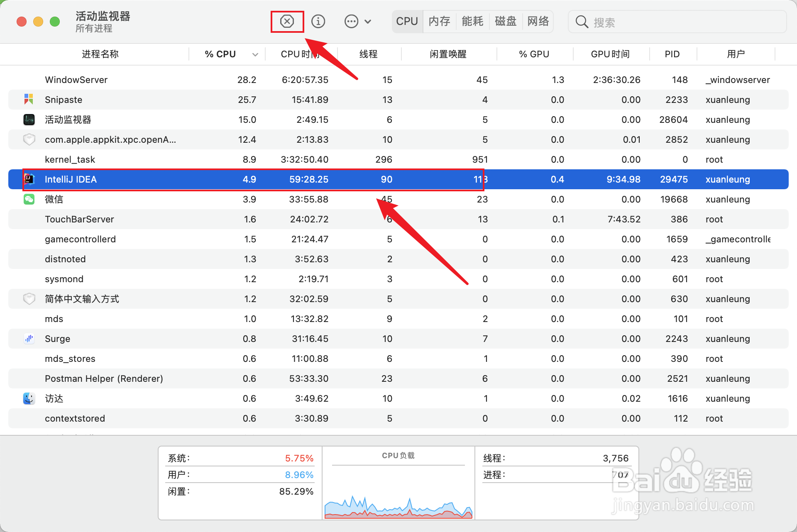Image resolution: width=797 pixels, height=532 pixels.
Task: Click the 线程 3,756 count
Action: tap(556, 458)
